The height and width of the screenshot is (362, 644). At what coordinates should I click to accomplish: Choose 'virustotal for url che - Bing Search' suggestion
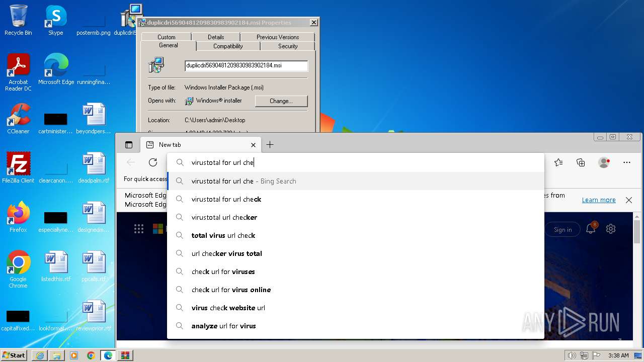[356, 181]
